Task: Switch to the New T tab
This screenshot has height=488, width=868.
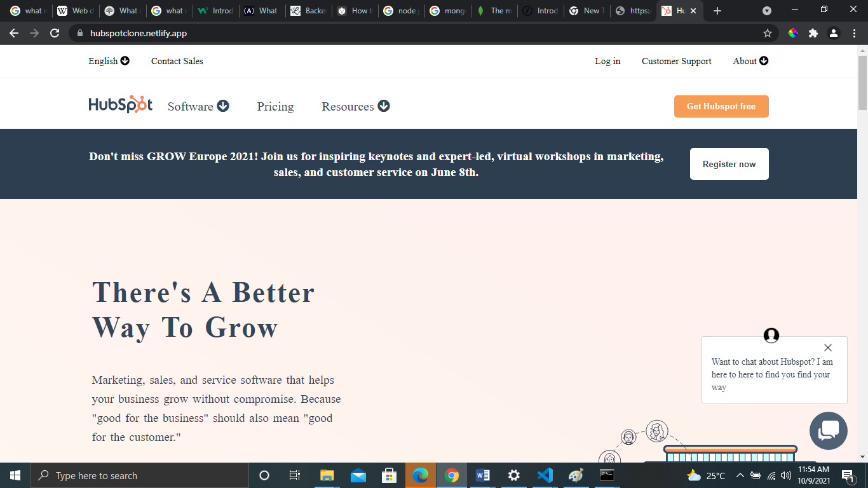Action: coord(587,11)
